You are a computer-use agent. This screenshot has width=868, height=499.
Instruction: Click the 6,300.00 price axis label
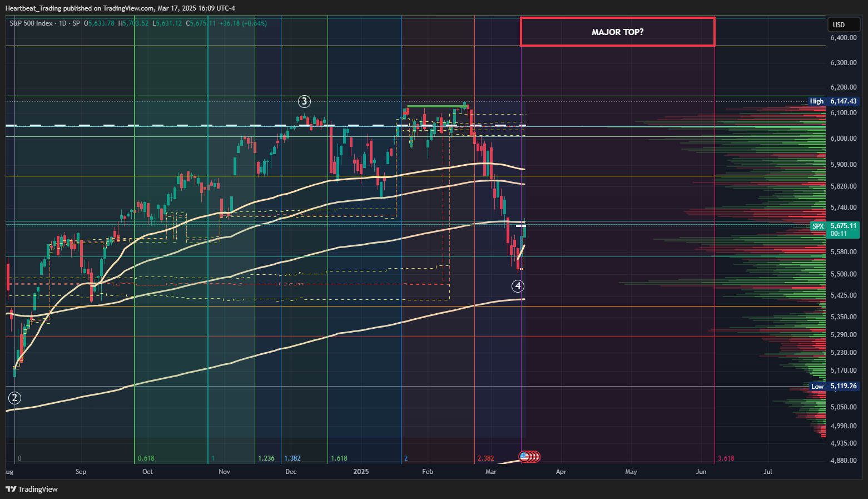[844, 63]
